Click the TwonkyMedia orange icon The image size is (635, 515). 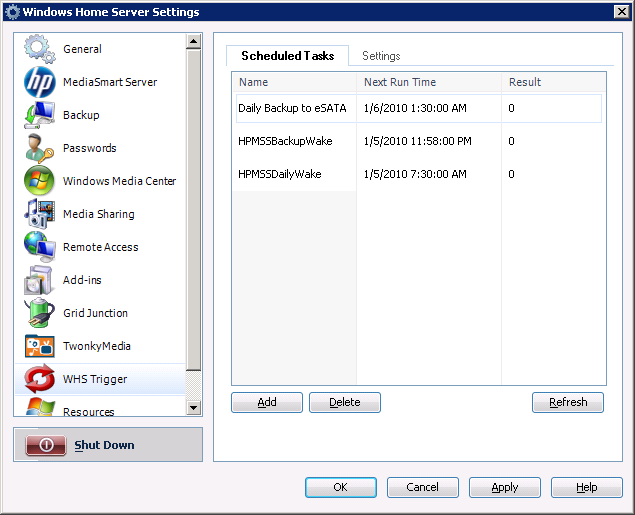tap(39, 346)
